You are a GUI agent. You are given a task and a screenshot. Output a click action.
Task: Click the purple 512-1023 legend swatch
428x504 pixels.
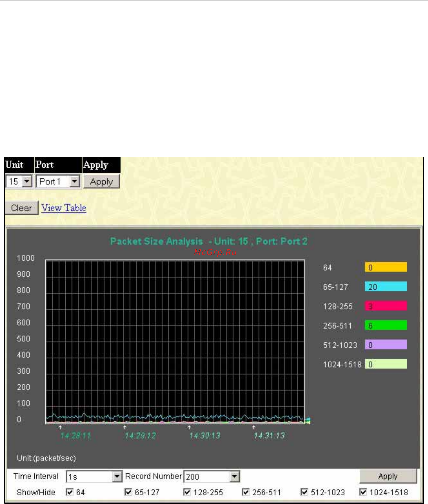pyautogui.click(x=386, y=344)
